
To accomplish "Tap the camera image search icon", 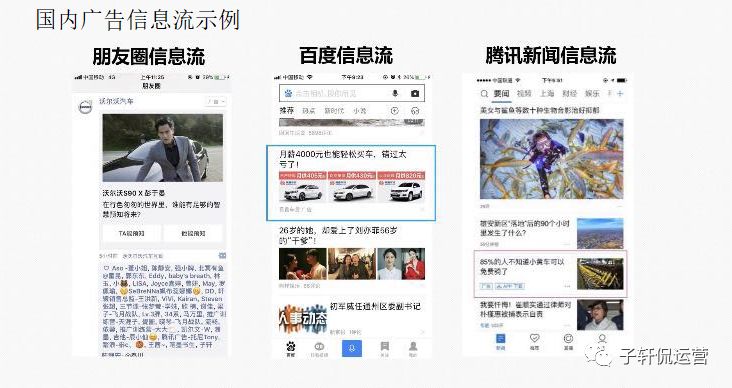I will [x=415, y=93].
